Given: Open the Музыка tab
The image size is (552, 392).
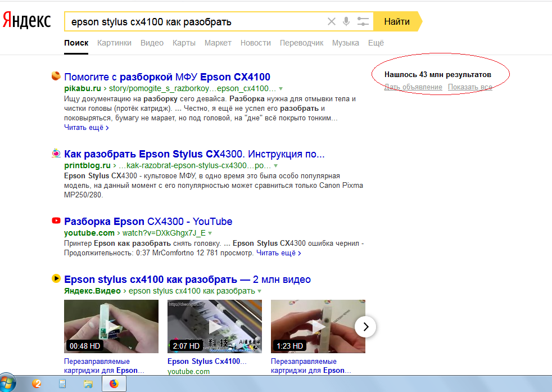Looking at the screenshot, I should pyautogui.click(x=345, y=43).
